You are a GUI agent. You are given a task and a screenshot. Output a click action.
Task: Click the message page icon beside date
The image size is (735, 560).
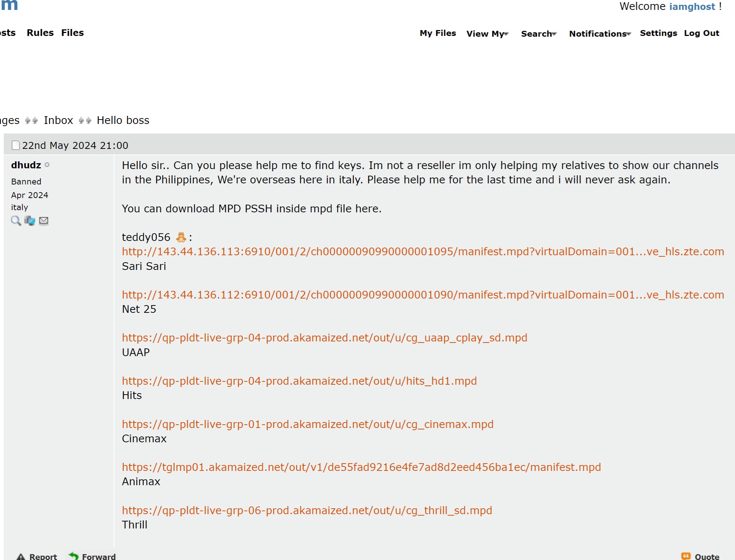tap(16, 145)
